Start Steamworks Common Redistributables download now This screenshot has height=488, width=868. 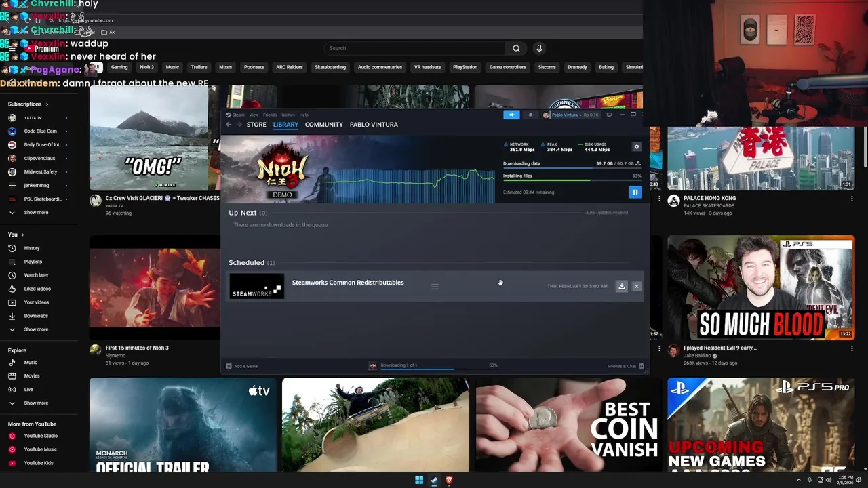click(x=621, y=286)
